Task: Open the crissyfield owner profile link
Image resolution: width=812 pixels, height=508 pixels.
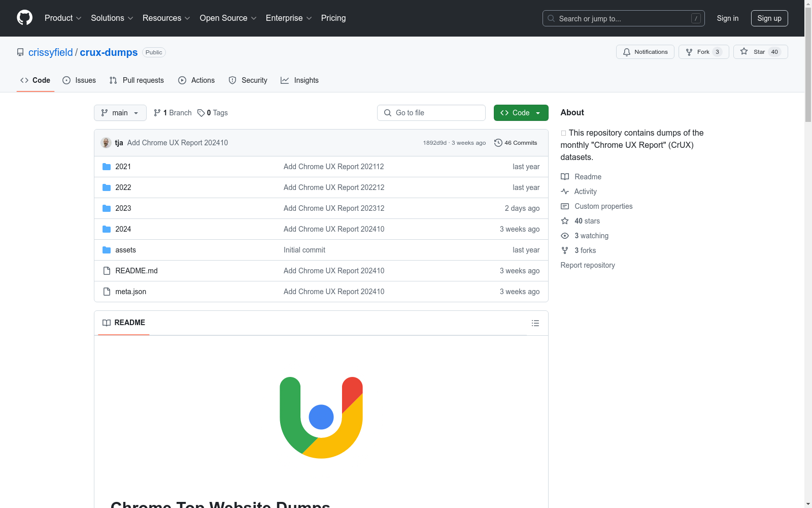Action: coord(51,52)
